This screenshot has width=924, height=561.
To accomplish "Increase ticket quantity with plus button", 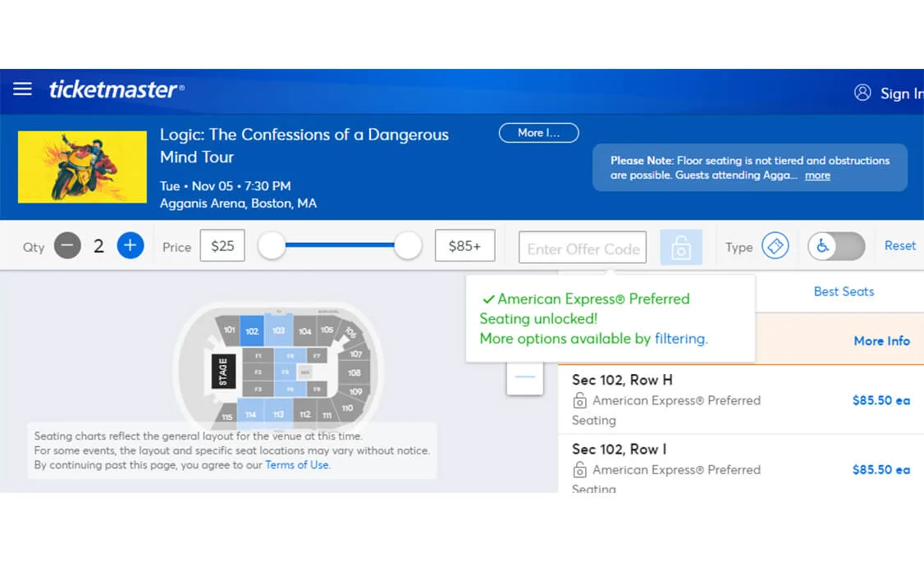I will [x=130, y=246].
